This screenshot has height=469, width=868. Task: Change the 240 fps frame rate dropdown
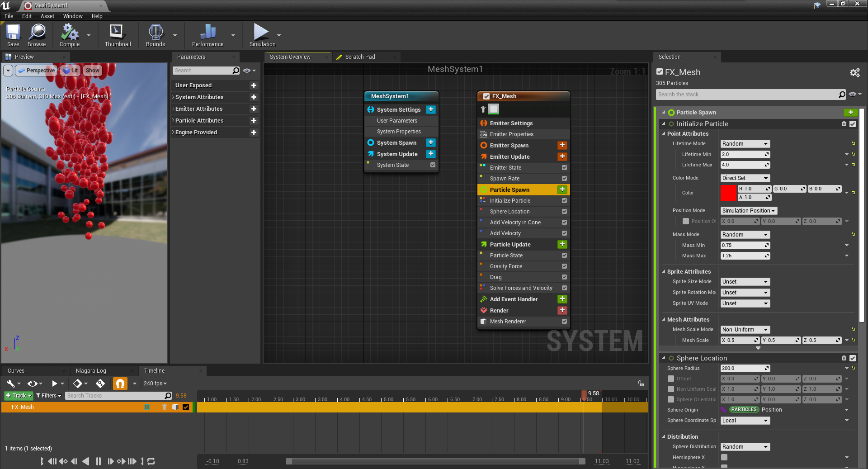coord(155,384)
